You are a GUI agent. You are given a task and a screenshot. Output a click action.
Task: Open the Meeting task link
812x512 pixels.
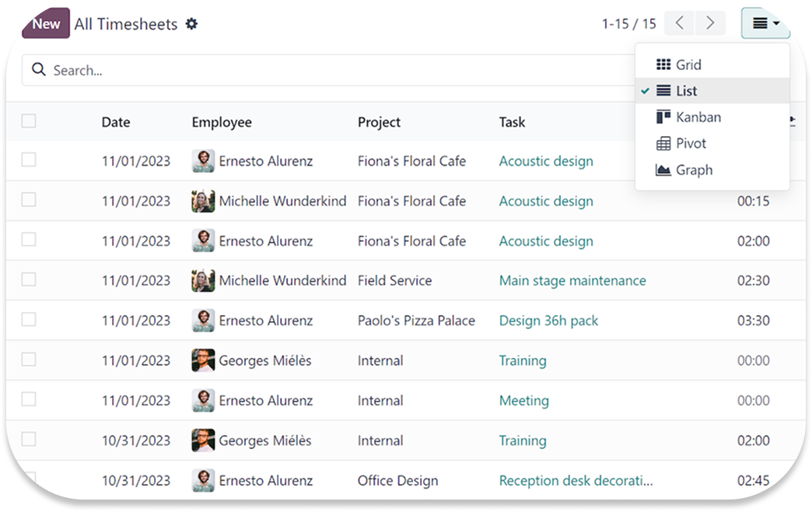pos(523,401)
